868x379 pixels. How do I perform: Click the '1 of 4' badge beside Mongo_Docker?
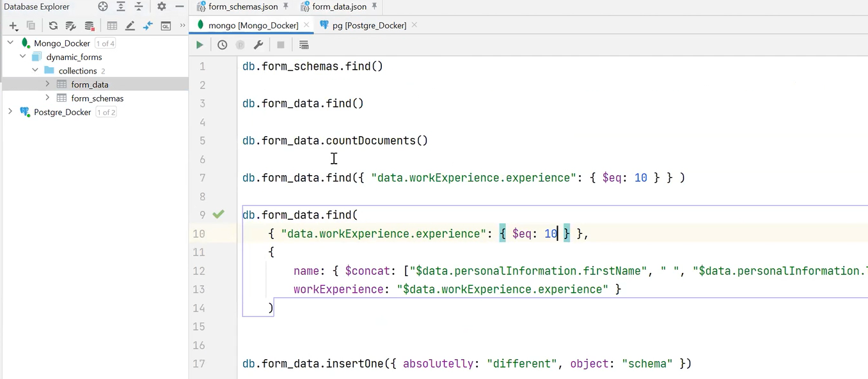coord(106,43)
